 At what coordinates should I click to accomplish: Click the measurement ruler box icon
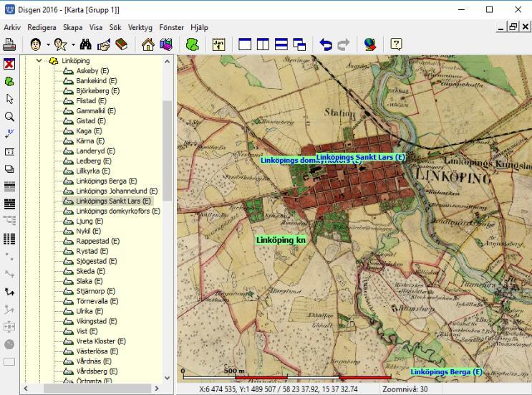9,151
